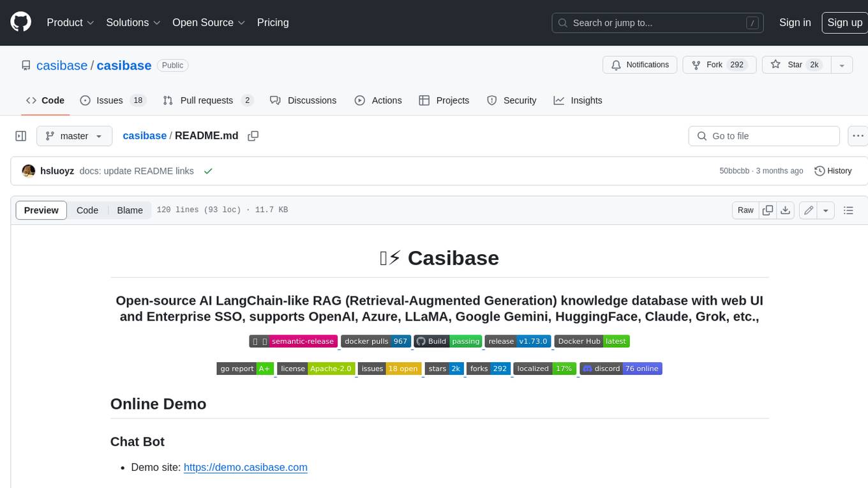Click release v1.73.0 badge
Image resolution: width=868 pixels, height=488 pixels.
518,341
